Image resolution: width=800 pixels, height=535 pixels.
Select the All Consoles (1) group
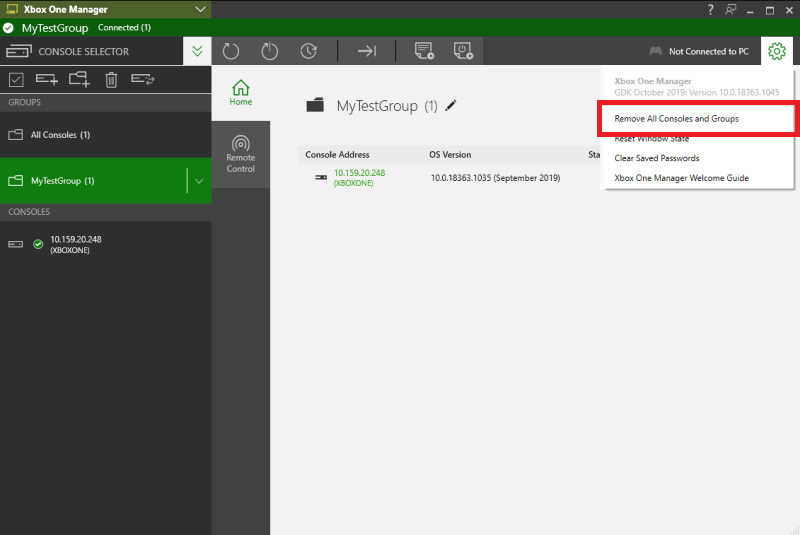pos(106,135)
